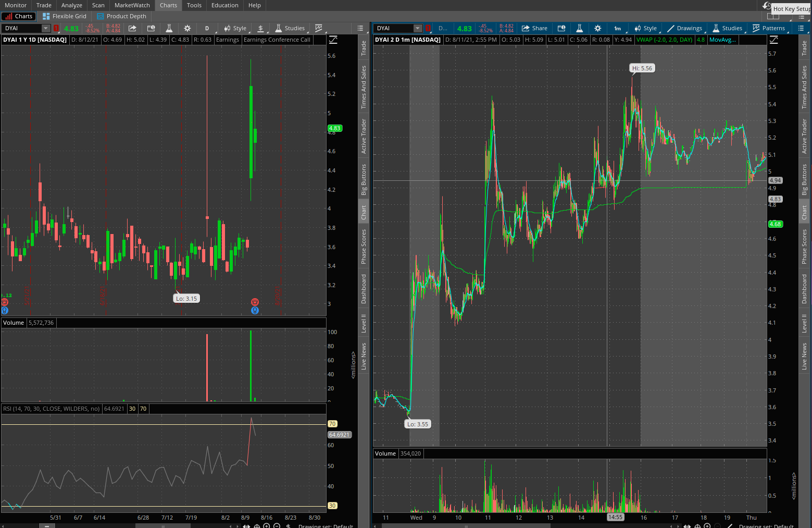Open the left chart Style menu
Viewport: 812px width, 528px height.
point(235,28)
